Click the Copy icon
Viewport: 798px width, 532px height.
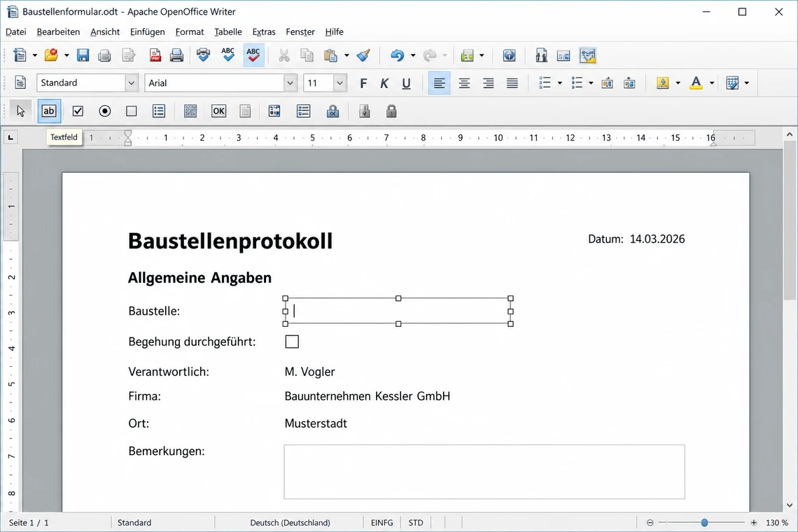307,55
